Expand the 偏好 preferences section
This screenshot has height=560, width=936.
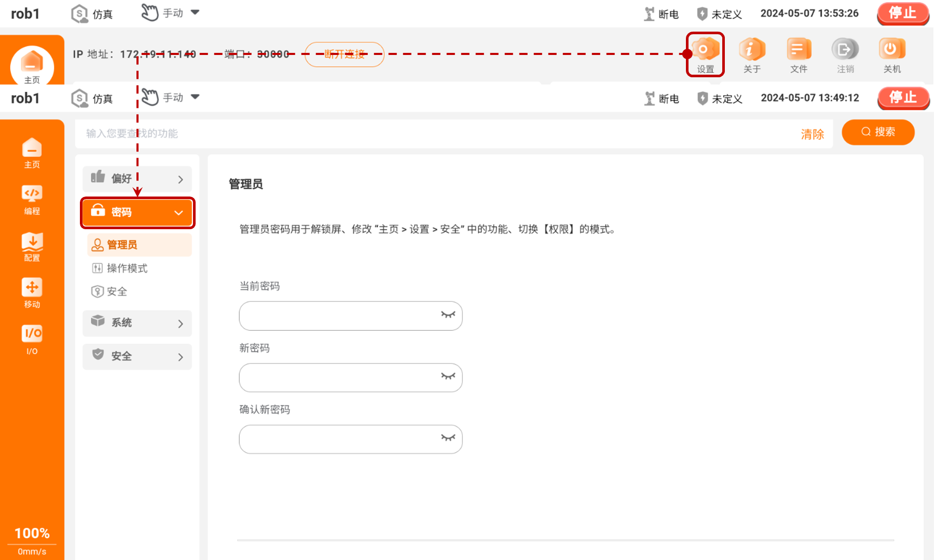pyautogui.click(x=137, y=179)
